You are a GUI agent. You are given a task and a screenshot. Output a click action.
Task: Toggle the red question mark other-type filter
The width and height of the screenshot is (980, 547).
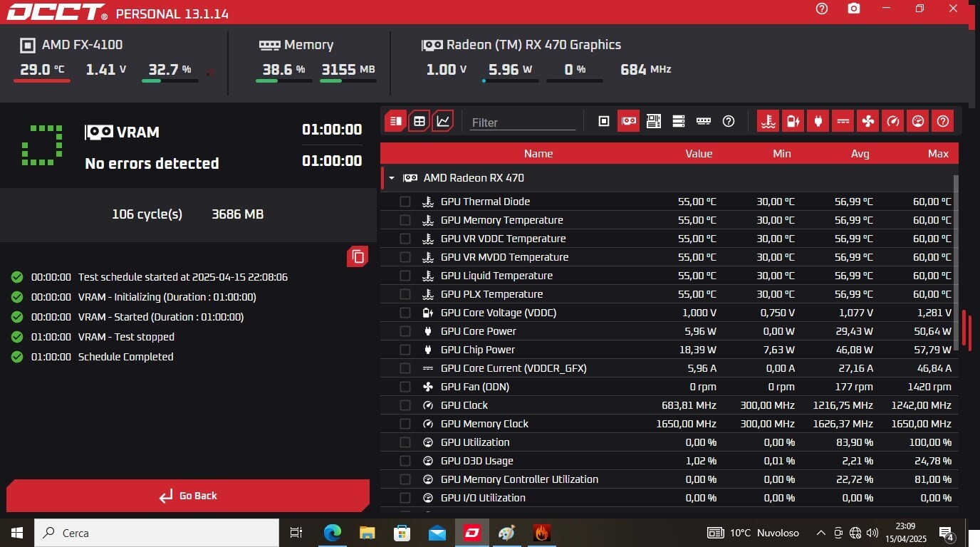943,121
